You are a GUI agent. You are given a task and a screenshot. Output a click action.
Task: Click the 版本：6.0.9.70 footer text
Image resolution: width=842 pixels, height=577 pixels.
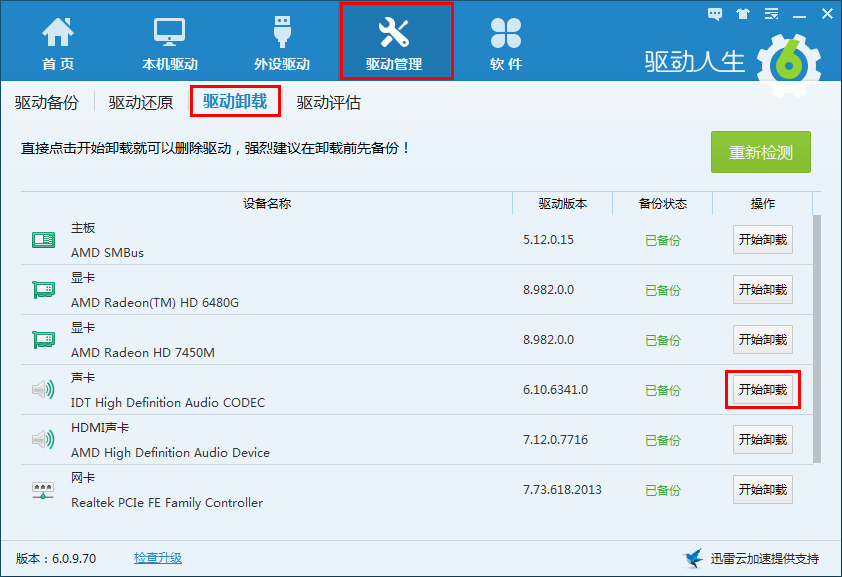coord(56,558)
